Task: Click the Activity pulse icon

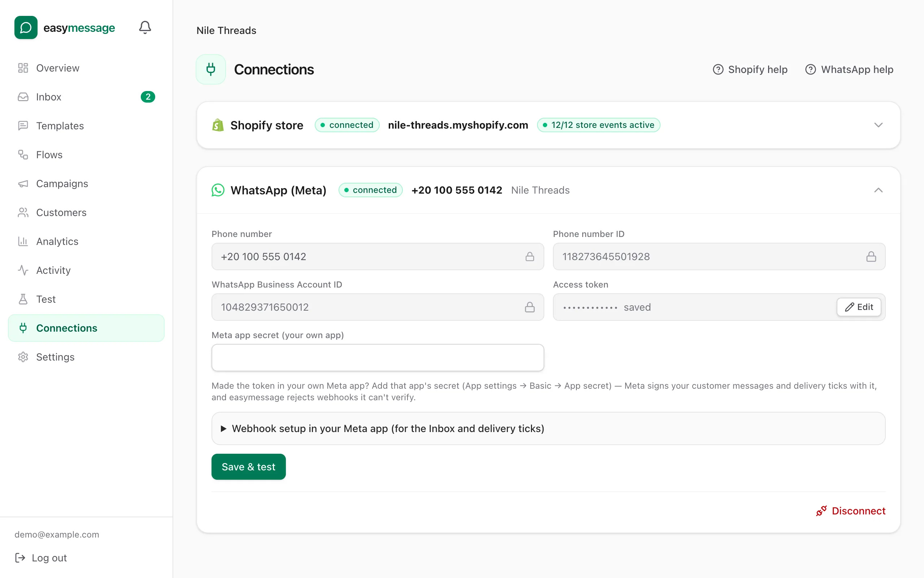Action: point(23,270)
